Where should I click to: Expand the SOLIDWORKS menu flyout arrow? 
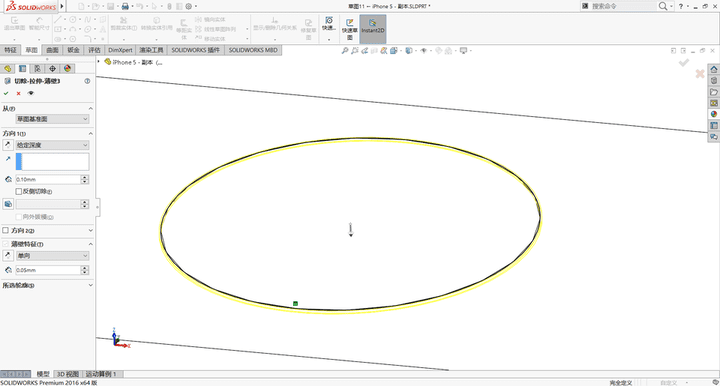[62, 6]
